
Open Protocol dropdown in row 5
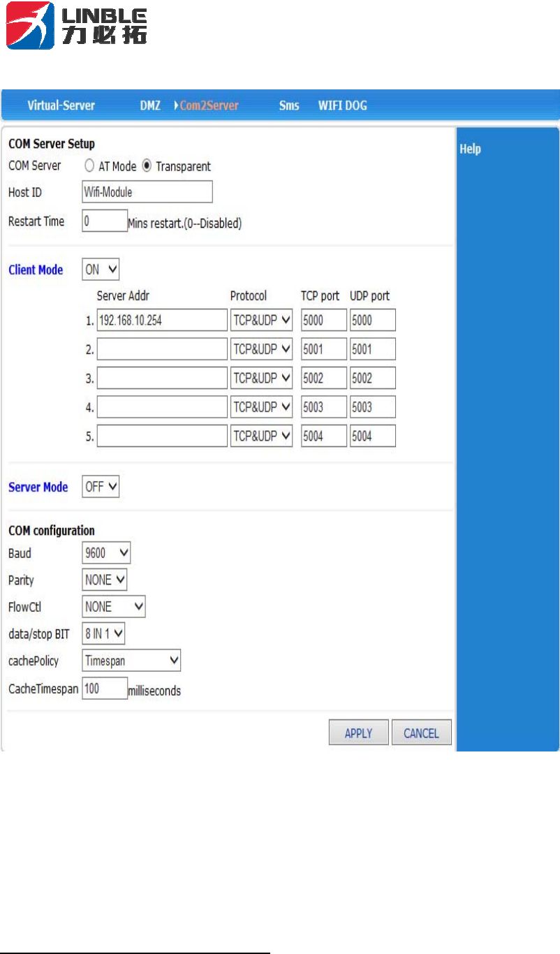[x=261, y=436]
